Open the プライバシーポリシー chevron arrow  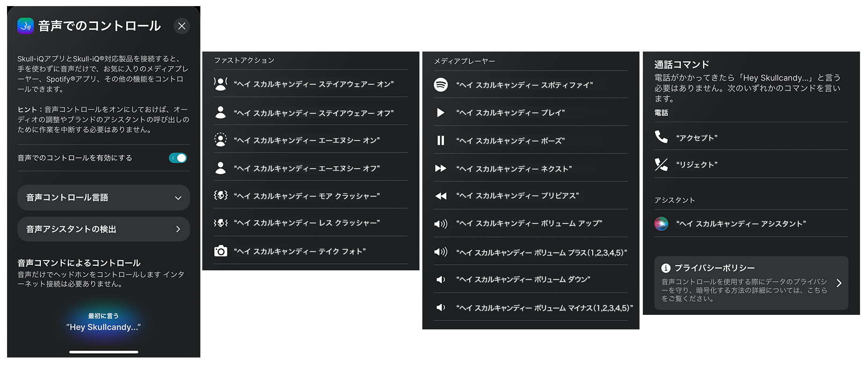point(839,283)
